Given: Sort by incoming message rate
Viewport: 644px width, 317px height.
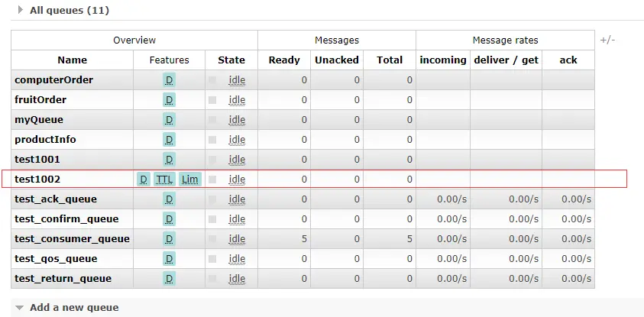Looking at the screenshot, I should [443, 60].
